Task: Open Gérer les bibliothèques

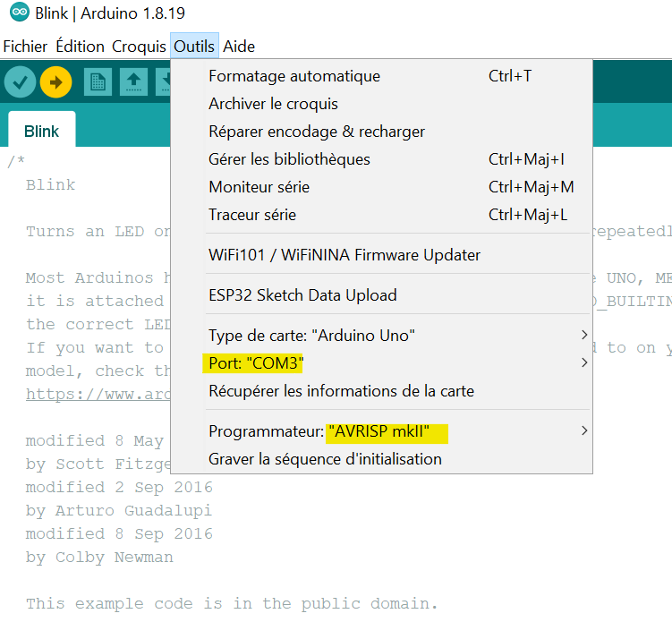Action: pos(381,159)
